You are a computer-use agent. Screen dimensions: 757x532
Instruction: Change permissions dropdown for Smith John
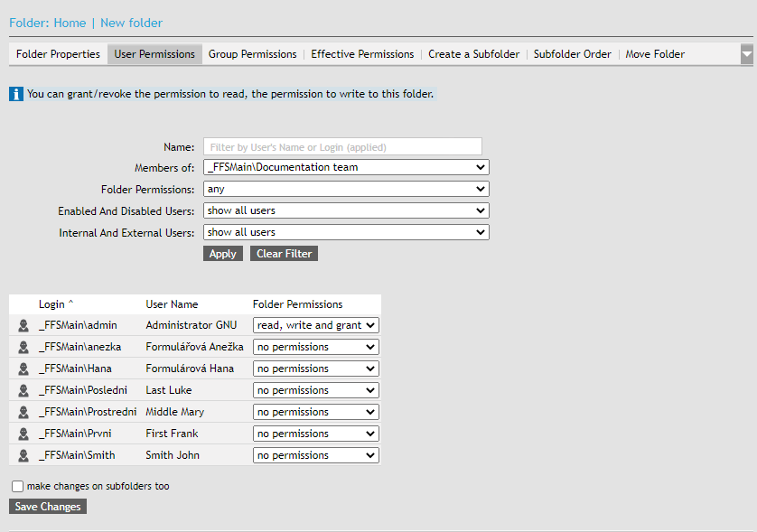[315, 455]
